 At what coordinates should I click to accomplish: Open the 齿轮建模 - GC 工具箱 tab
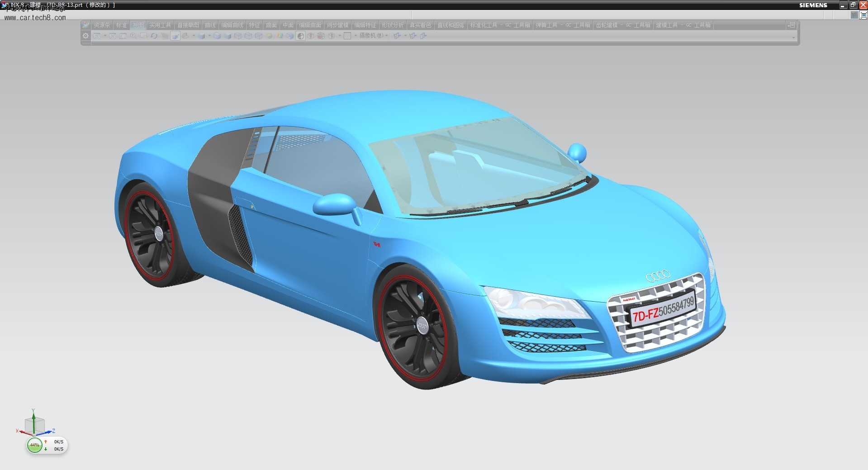tap(623, 25)
